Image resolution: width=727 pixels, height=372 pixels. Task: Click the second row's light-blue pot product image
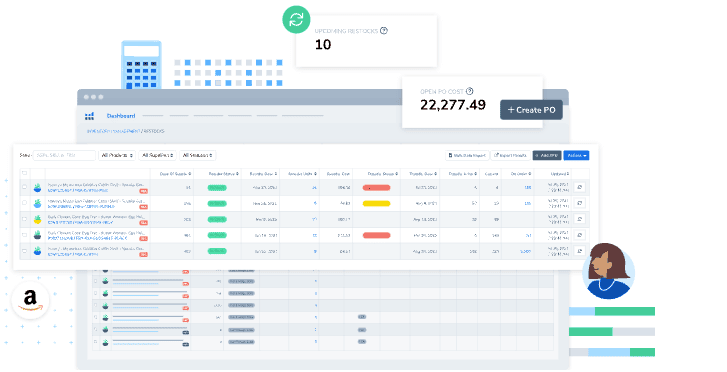coord(38,203)
